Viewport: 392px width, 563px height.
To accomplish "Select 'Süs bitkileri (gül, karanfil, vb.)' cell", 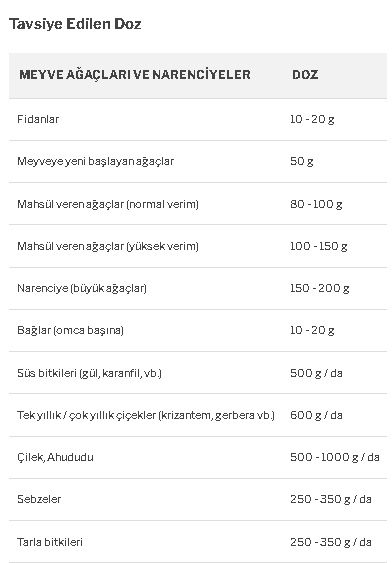I will tap(89, 373).
